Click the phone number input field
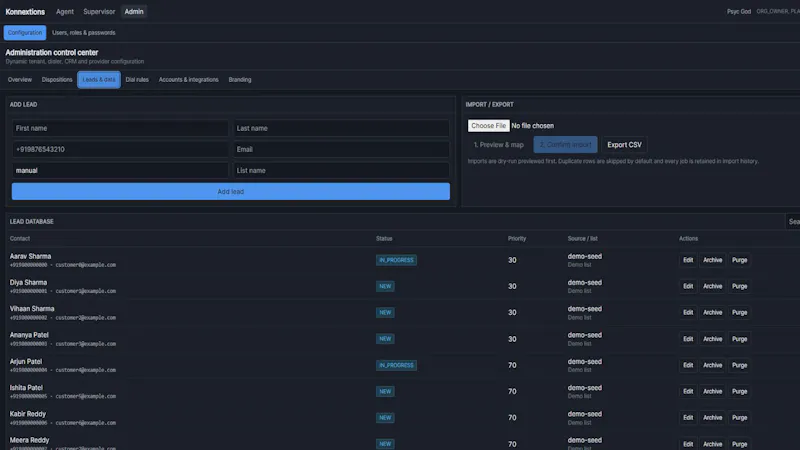800x450 pixels. [x=120, y=149]
